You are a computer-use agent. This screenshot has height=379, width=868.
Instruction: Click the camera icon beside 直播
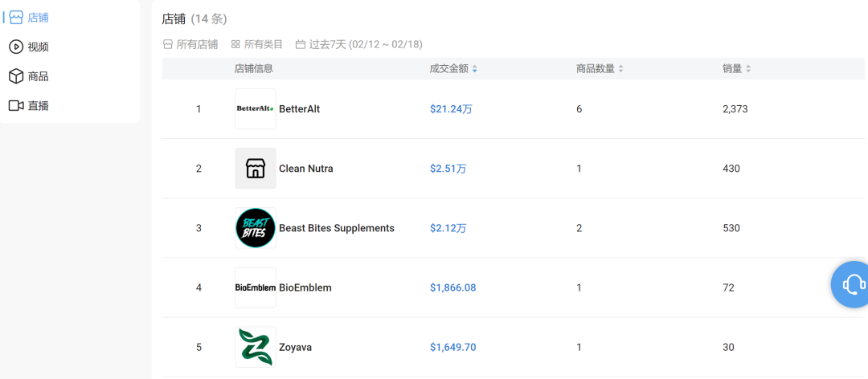coord(16,106)
